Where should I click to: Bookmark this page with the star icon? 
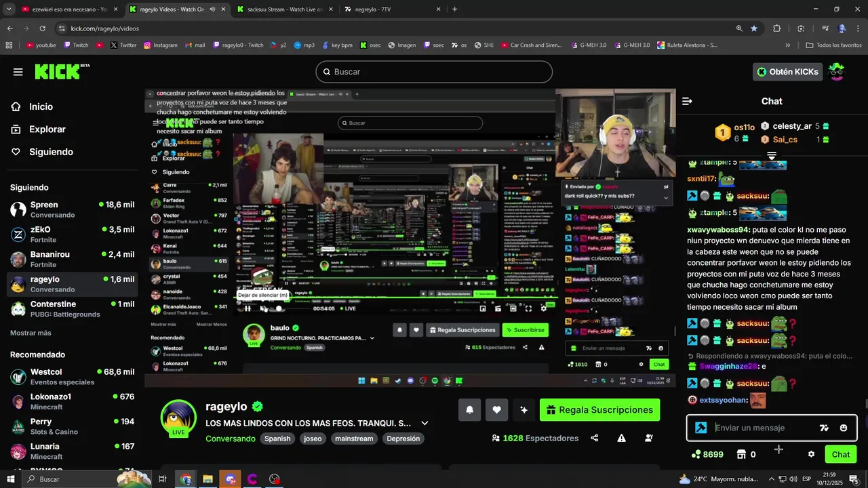pyautogui.click(x=754, y=28)
